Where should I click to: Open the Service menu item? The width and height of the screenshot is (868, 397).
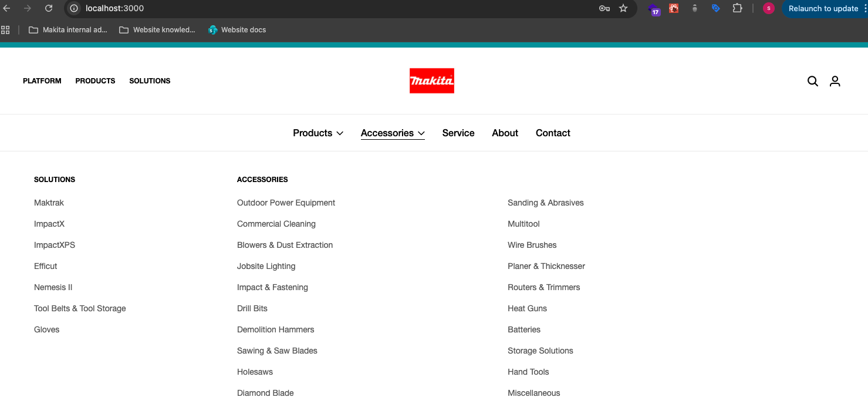click(458, 133)
